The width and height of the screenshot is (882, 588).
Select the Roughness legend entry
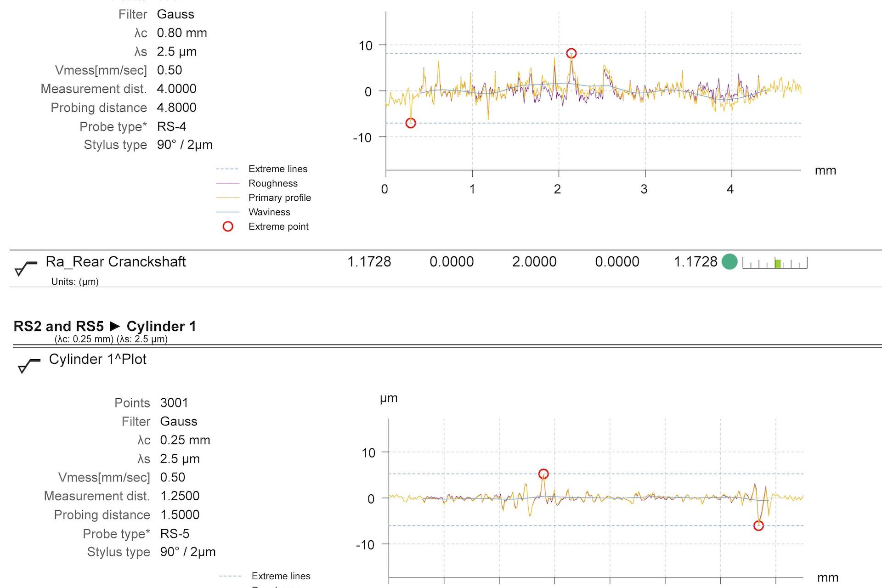pyautogui.click(x=273, y=183)
